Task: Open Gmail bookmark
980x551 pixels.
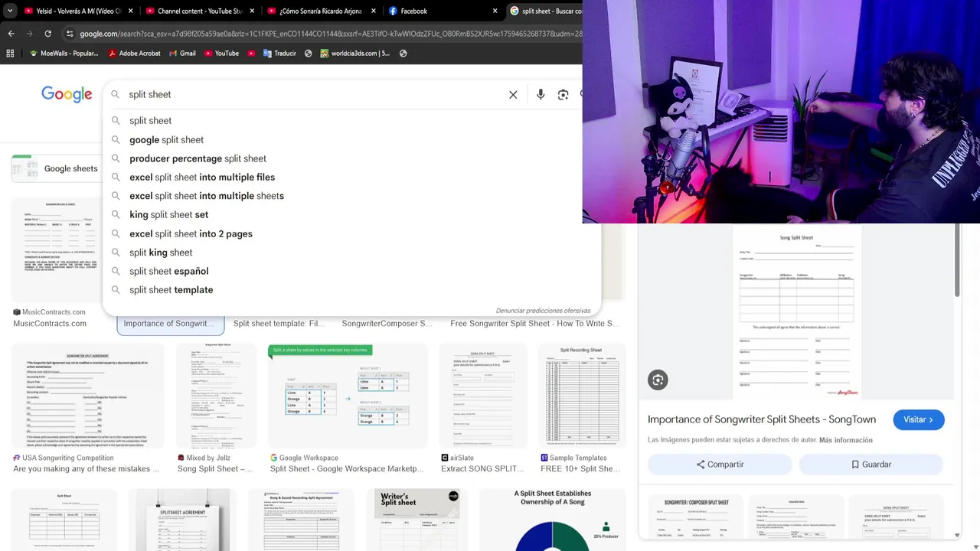Action: point(182,54)
